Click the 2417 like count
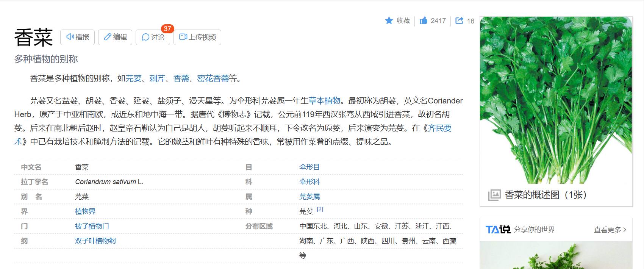 pyautogui.click(x=438, y=21)
